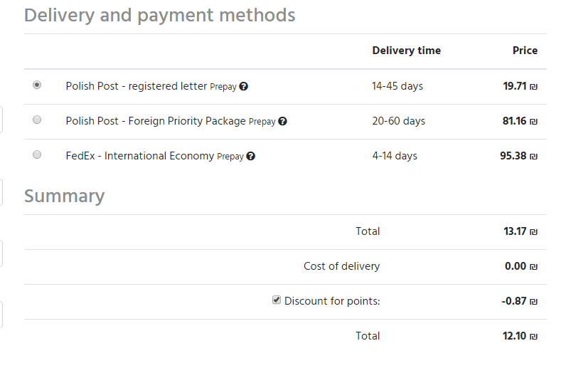Click the Price column header

525,51
